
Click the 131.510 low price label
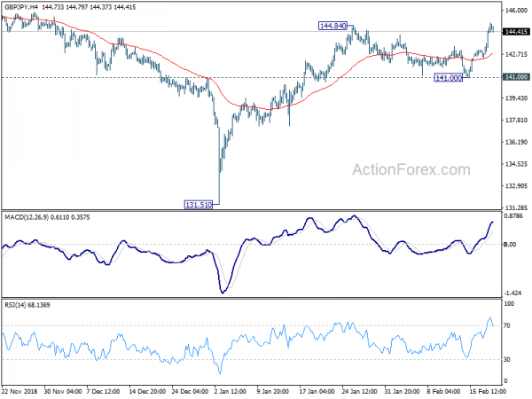198,205
